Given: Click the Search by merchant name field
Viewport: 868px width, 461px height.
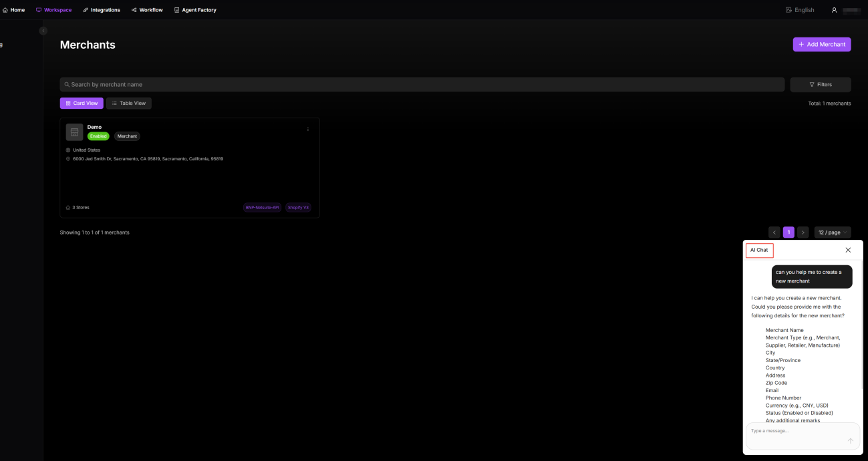Looking at the screenshot, I should 421,85.
